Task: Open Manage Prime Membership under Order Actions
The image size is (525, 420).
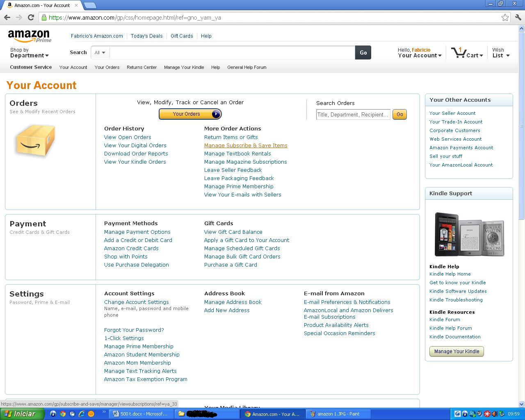Action: (239, 186)
